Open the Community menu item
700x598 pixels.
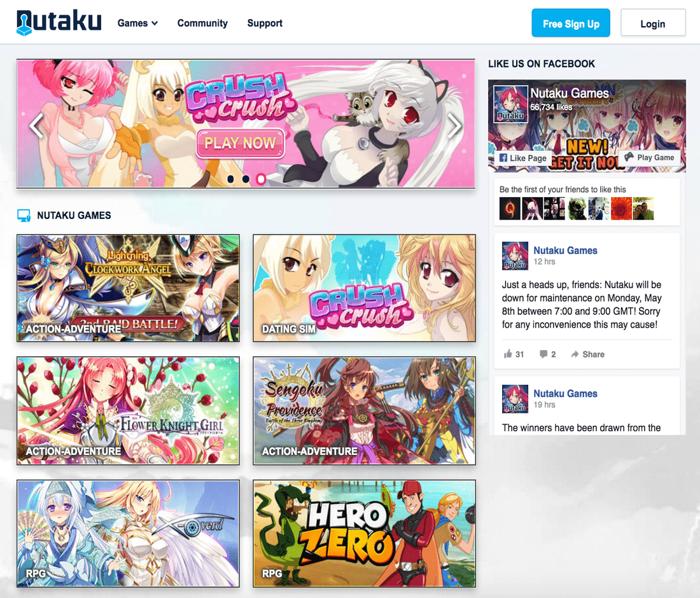point(202,23)
